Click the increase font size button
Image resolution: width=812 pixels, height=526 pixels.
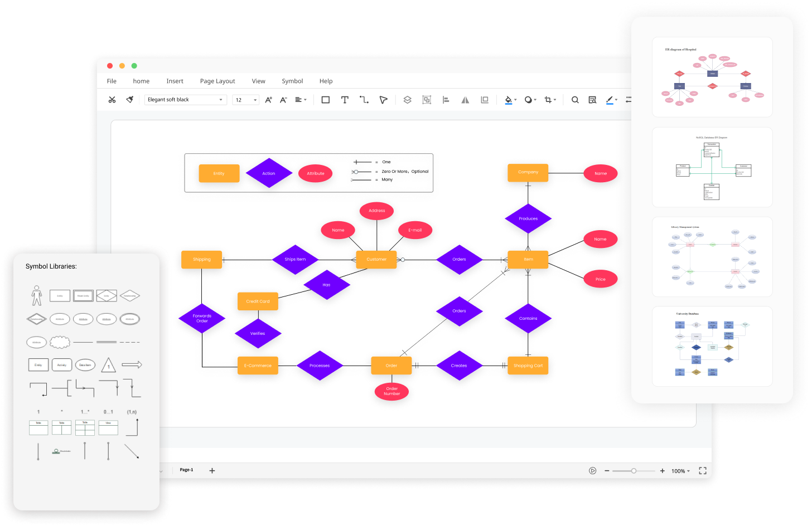click(x=268, y=99)
